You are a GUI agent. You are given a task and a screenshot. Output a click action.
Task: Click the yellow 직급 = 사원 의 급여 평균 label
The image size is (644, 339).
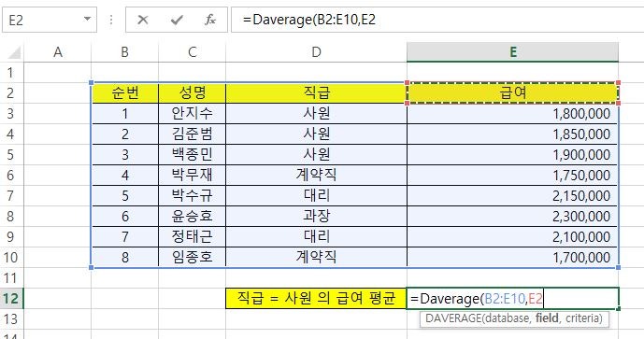point(316,298)
